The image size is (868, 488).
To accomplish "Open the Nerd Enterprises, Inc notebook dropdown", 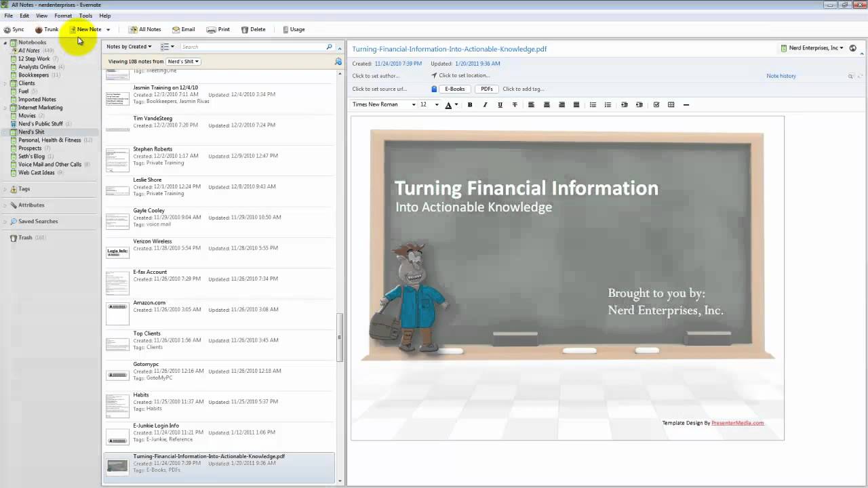I will coord(812,48).
